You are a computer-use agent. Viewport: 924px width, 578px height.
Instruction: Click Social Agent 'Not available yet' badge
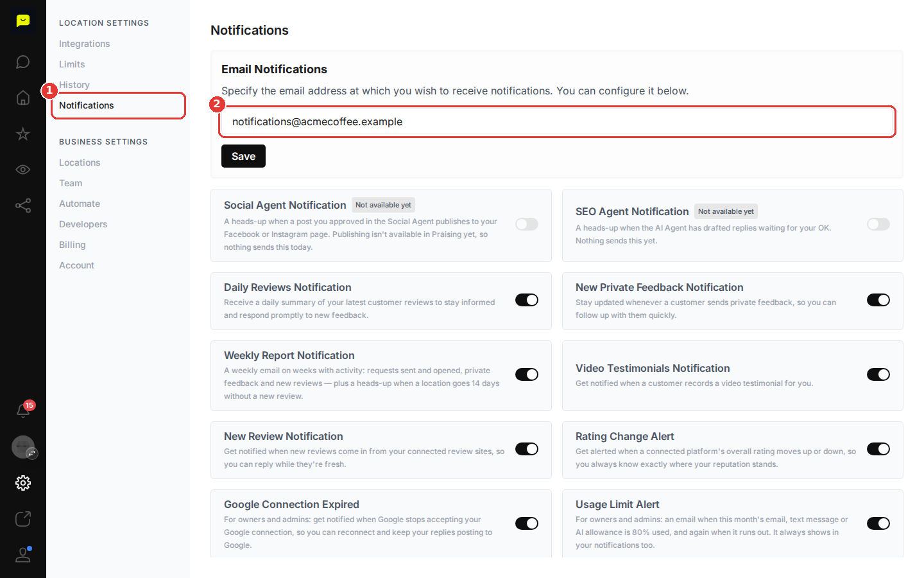tap(383, 205)
